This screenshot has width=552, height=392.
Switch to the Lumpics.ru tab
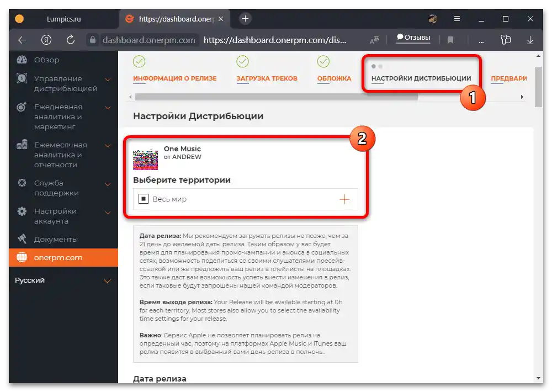click(x=63, y=19)
